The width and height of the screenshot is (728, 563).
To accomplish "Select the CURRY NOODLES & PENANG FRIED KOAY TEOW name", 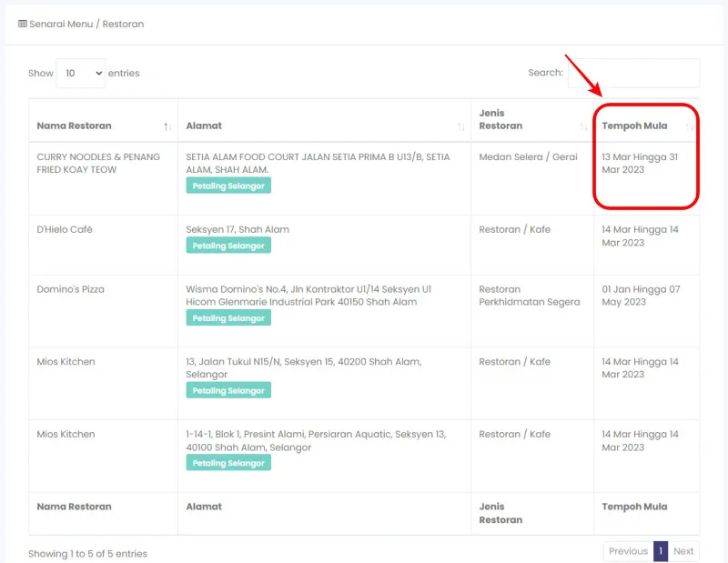I will pos(98,163).
